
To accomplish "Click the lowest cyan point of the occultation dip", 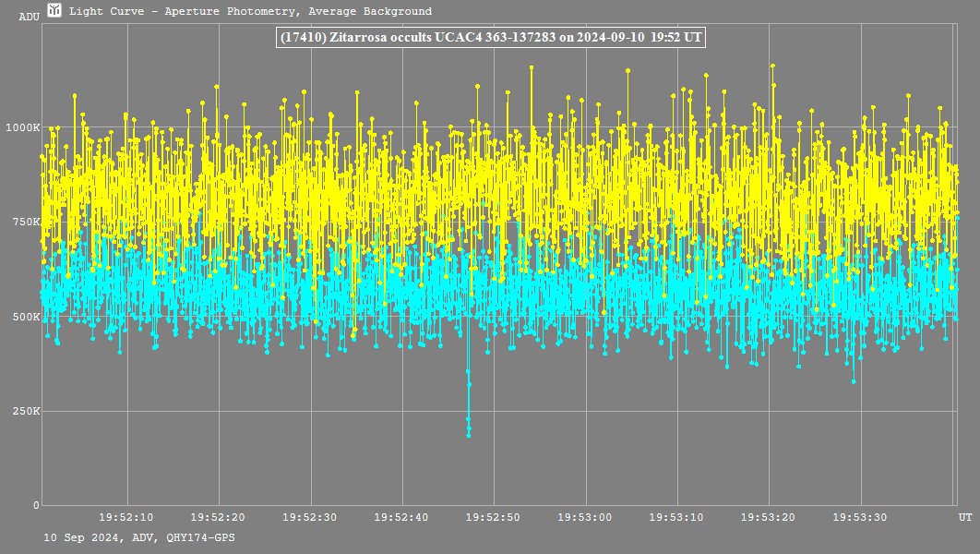I will (x=469, y=434).
